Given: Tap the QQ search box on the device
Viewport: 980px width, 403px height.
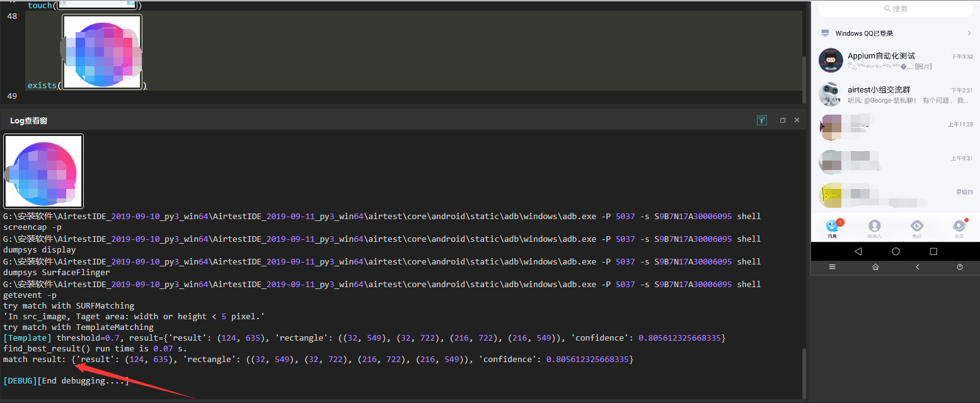Looking at the screenshot, I should coord(896,9).
